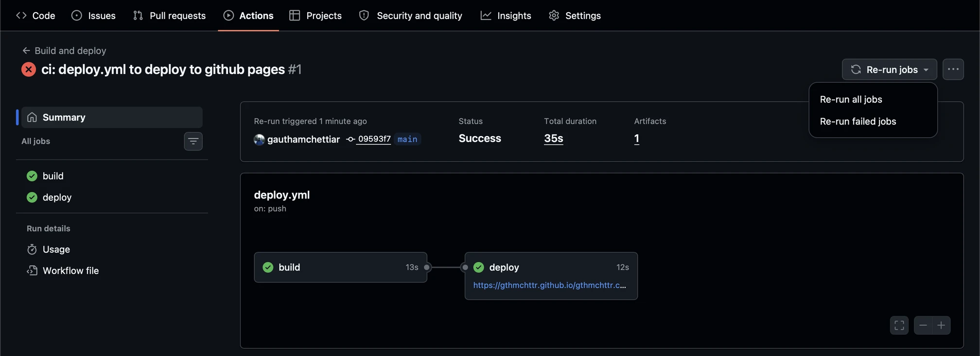The width and height of the screenshot is (980, 356).
Task: View the Insights tab
Action: tap(506, 16)
